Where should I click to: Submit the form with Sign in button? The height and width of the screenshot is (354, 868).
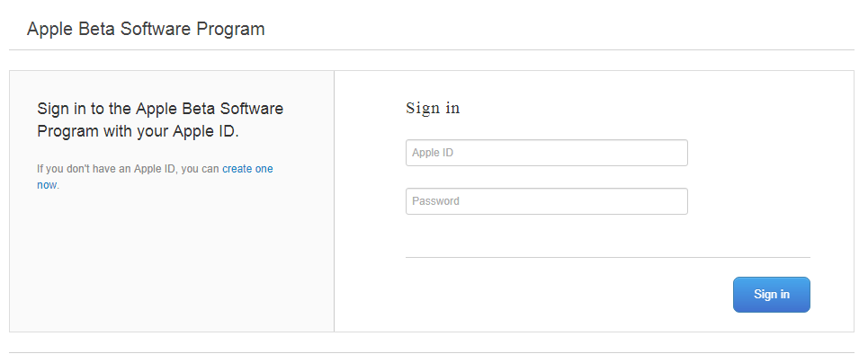click(771, 295)
